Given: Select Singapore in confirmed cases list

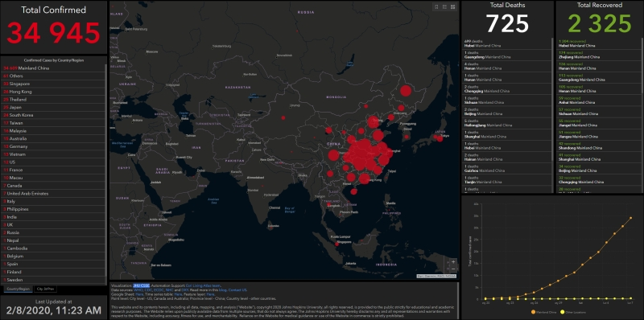Looking at the screenshot, I should pyautogui.click(x=53, y=84).
